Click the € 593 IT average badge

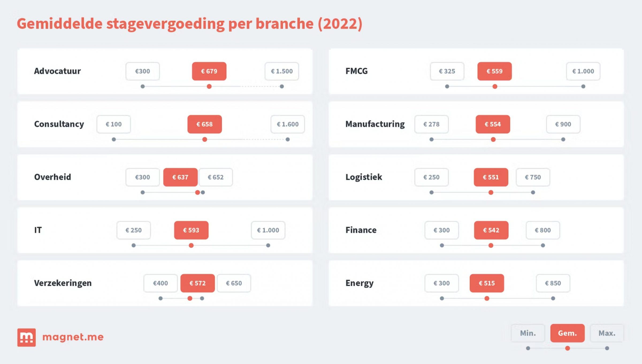pyautogui.click(x=191, y=230)
